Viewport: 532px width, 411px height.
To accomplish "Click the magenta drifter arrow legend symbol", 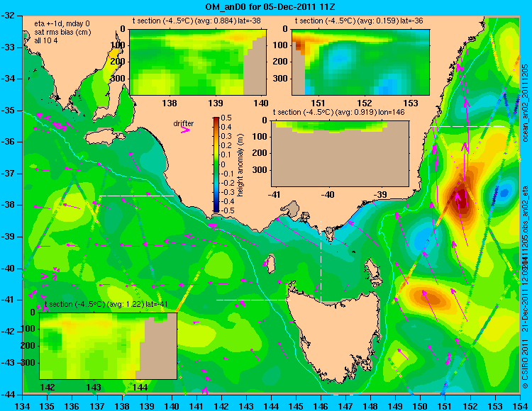I will point(185,130).
